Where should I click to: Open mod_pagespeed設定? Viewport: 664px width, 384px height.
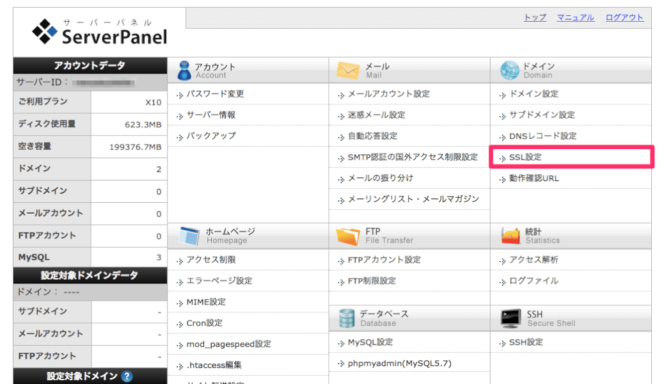[229, 344]
